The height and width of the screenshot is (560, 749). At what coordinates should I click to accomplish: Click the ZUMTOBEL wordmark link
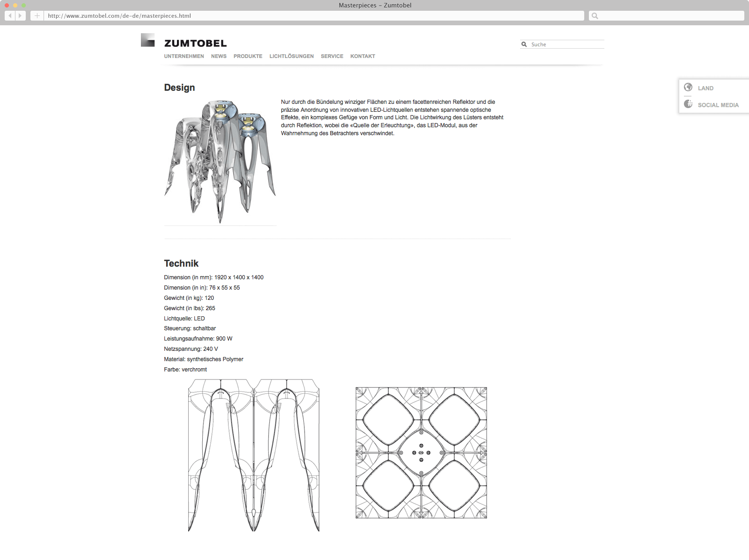pos(196,44)
